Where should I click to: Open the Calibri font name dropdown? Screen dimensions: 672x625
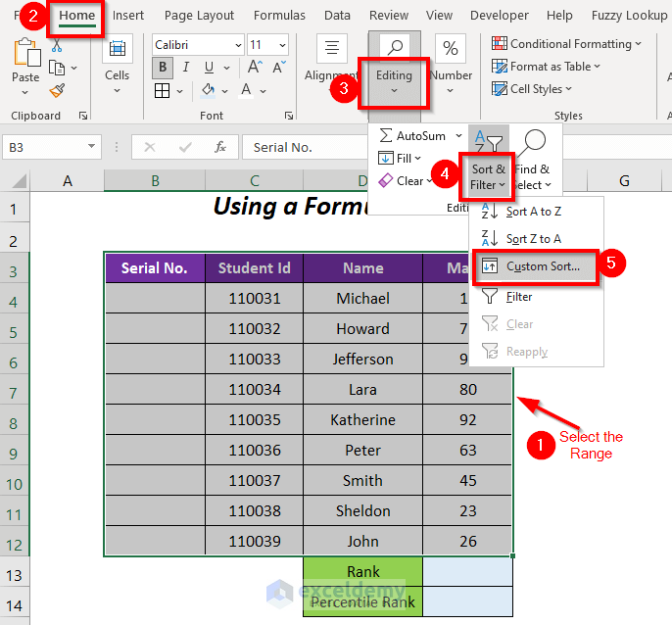238,45
